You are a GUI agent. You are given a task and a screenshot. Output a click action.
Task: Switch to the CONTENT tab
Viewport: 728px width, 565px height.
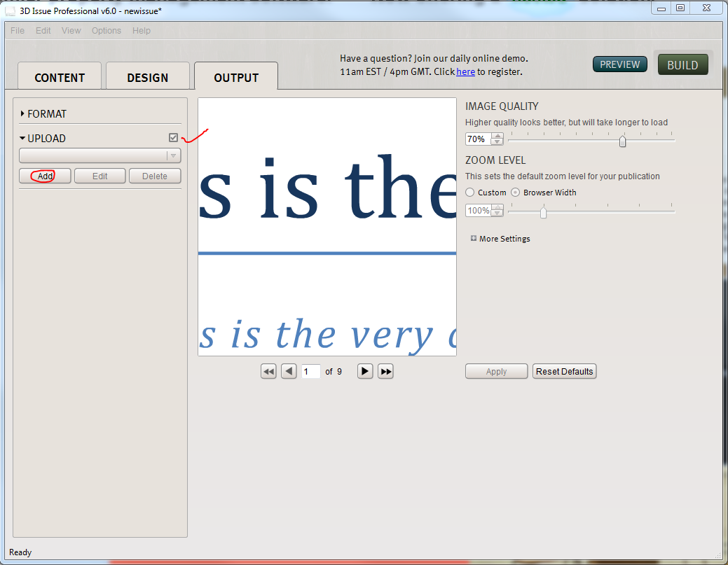tap(60, 78)
